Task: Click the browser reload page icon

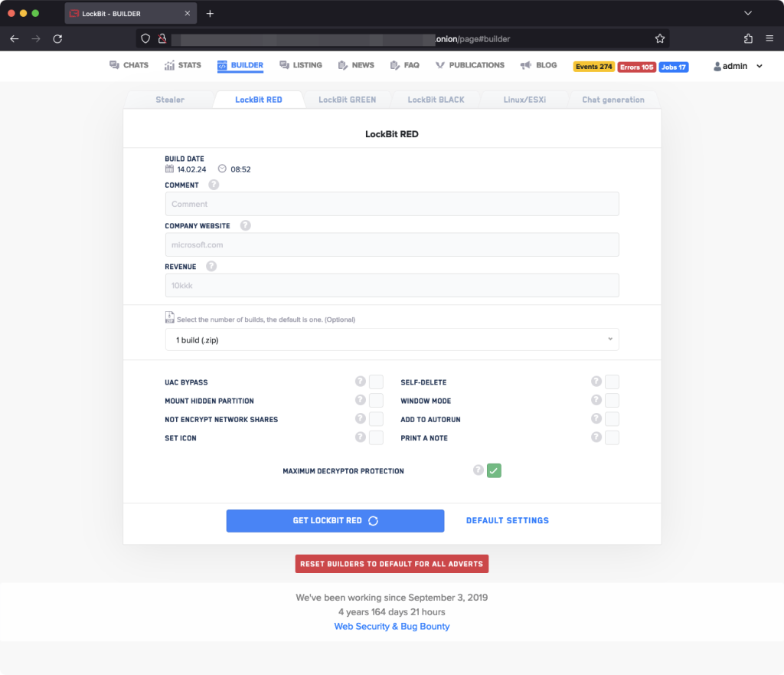Action: point(57,38)
